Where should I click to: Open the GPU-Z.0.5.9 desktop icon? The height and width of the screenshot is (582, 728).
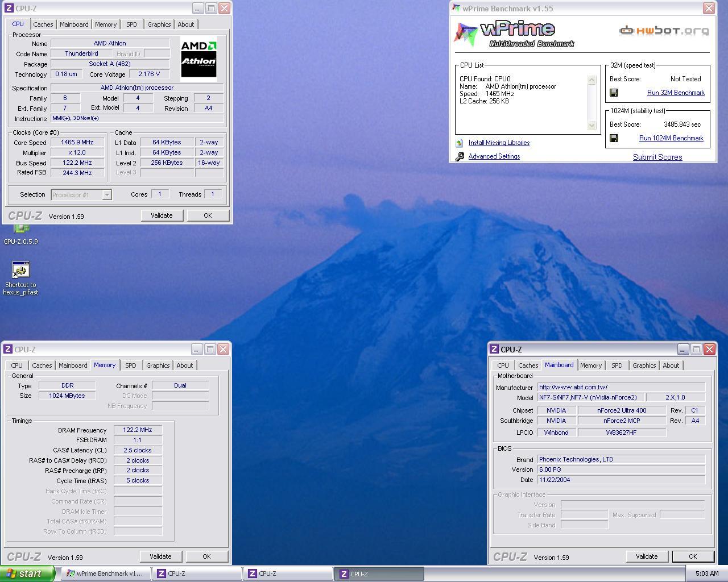[21, 235]
